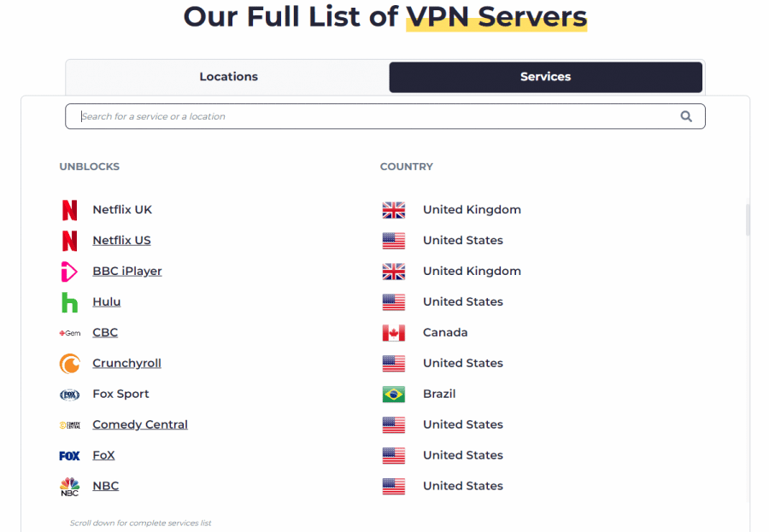769x532 pixels.
Task: Click the COUNTRY column header
Action: coord(407,167)
